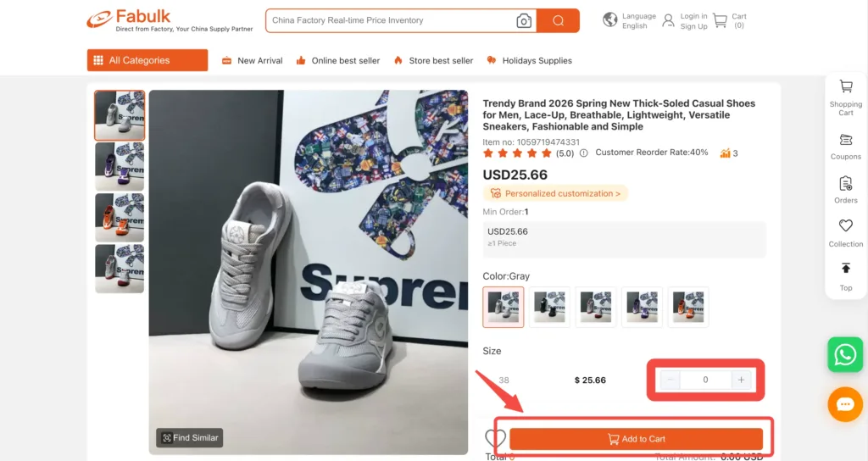The height and width of the screenshot is (461, 868).
Task: Go to the New Arrival tab
Action: 252,60
